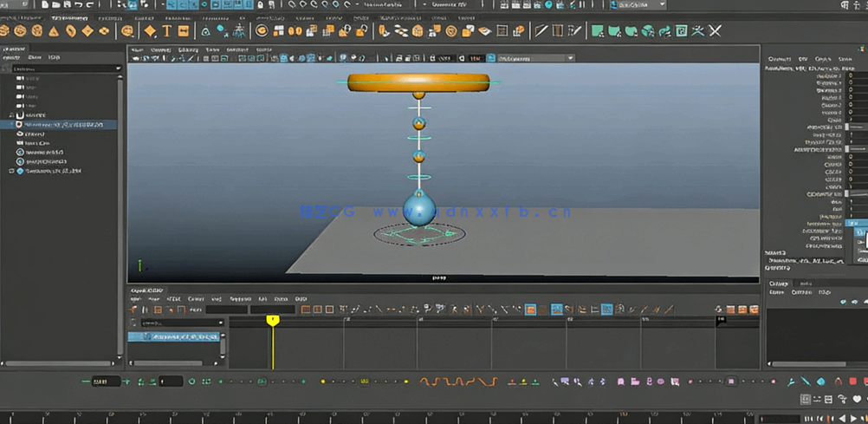Open the dropdown in the top right status line
Viewport: 868px width, 424px height.
tap(662, 5)
